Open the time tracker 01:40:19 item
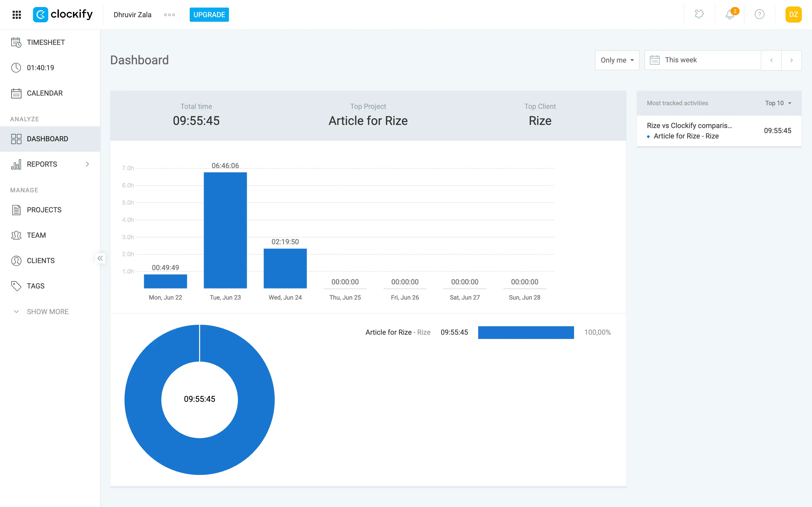Image resolution: width=812 pixels, height=507 pixels. tap(50, 68)
